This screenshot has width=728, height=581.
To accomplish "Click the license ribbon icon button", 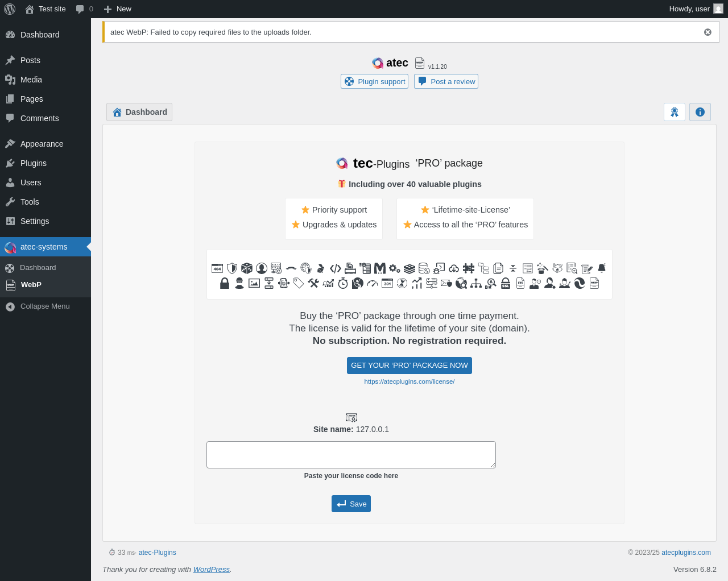I will (x=675, y=112).
